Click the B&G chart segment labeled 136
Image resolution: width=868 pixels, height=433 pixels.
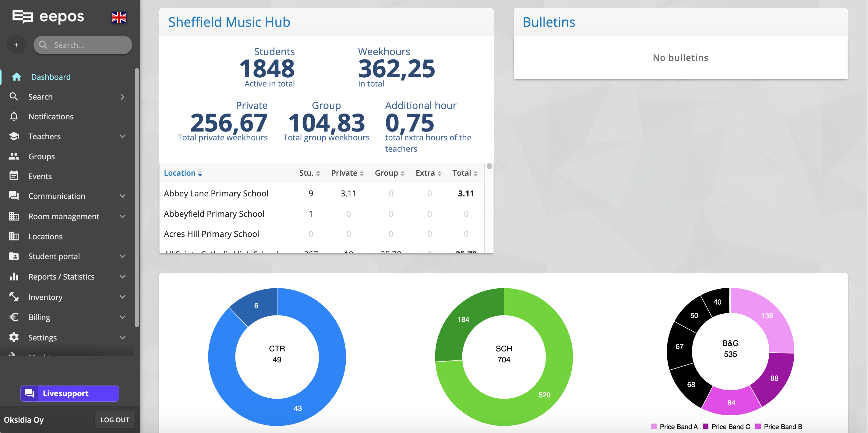pyautogui.click(x=767, y=316)
